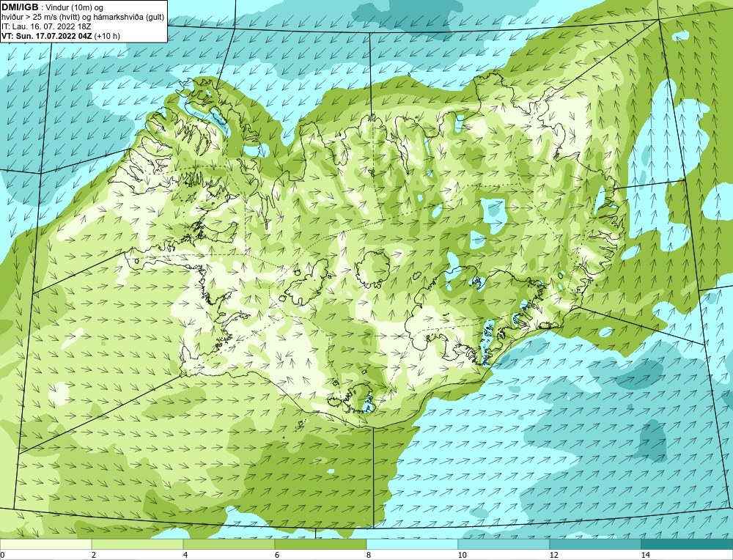This screenshot has height=560, width=733.
Task: Click the "4" label on the wind scale
Action: click(185, 555)
